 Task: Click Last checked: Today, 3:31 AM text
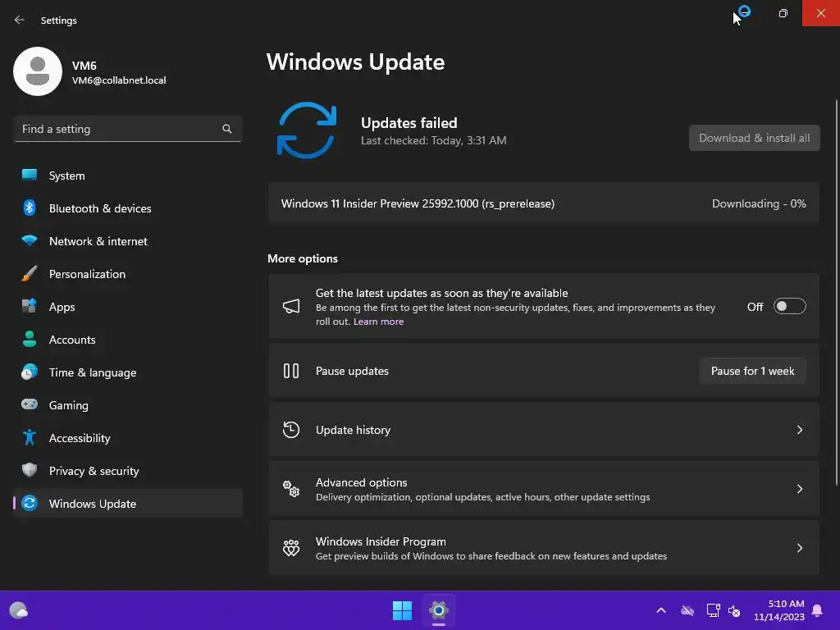point(433,140)
